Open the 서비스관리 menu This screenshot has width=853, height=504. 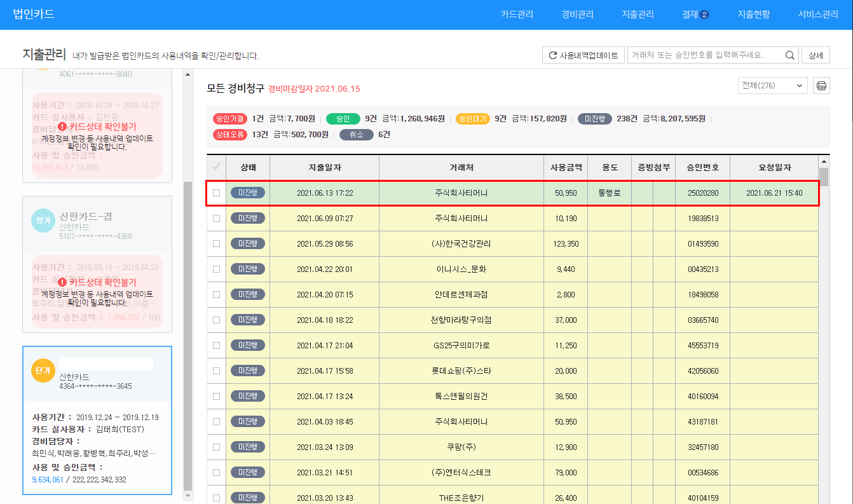click(x=817, y=15)
